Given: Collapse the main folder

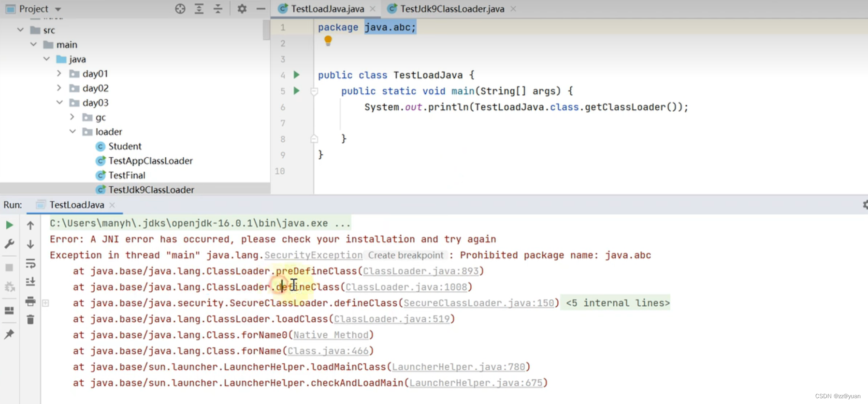Looking at the screenshot, I should (33, 45).
